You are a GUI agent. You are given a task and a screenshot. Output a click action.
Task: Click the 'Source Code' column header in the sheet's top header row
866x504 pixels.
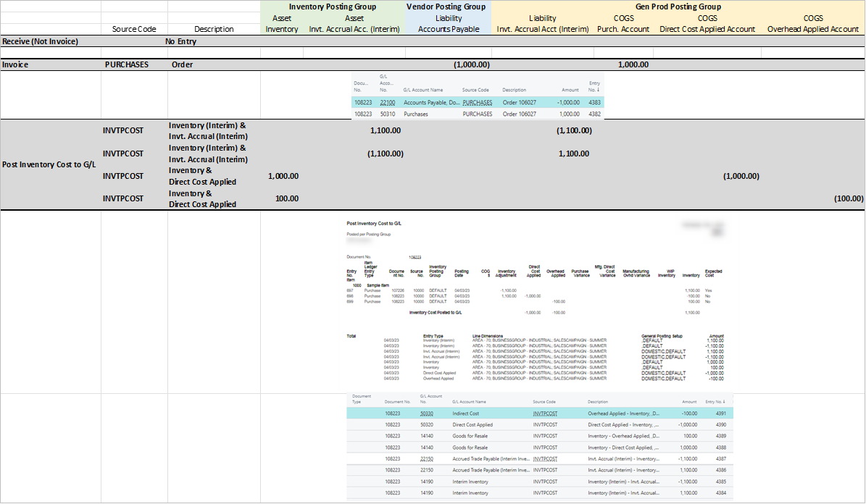click(x=134, y=29)
